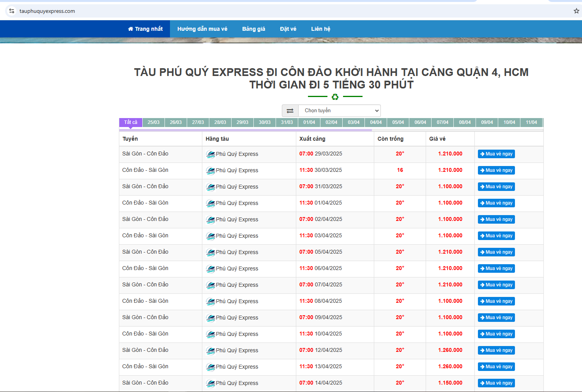Select the 10/04 date tab
Viewport: 582px width, 392px height.
(509, 122)
